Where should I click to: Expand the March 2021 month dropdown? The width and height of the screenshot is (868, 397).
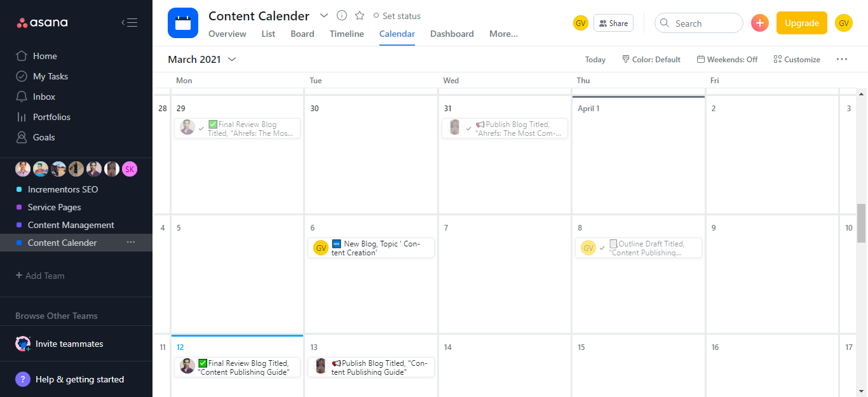232,59
